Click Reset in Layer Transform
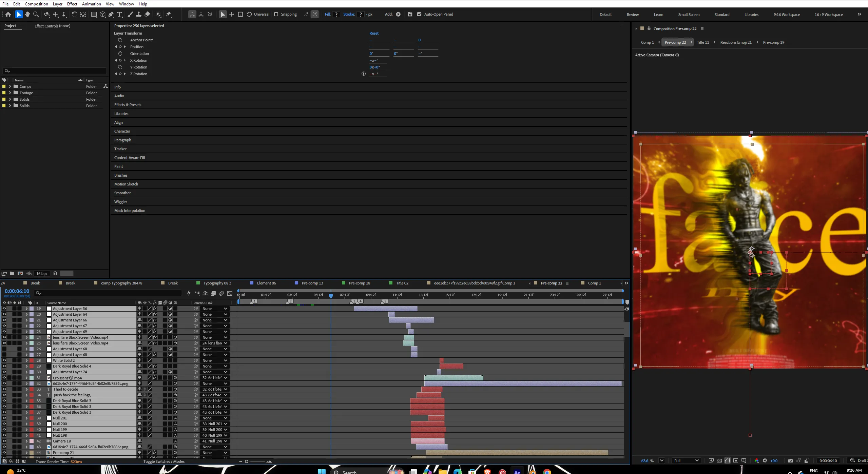The width and height of the screenshot is (868, 474). [x=374, y=33]
